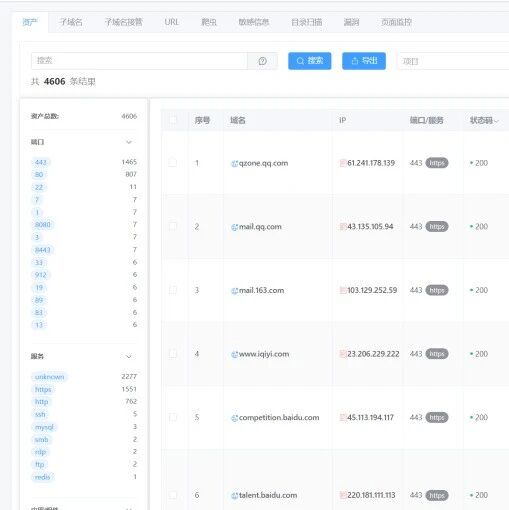Screen dimensions: 509x510
Task: Collapse the 服务 service section chevron
Action: (129, 357)
